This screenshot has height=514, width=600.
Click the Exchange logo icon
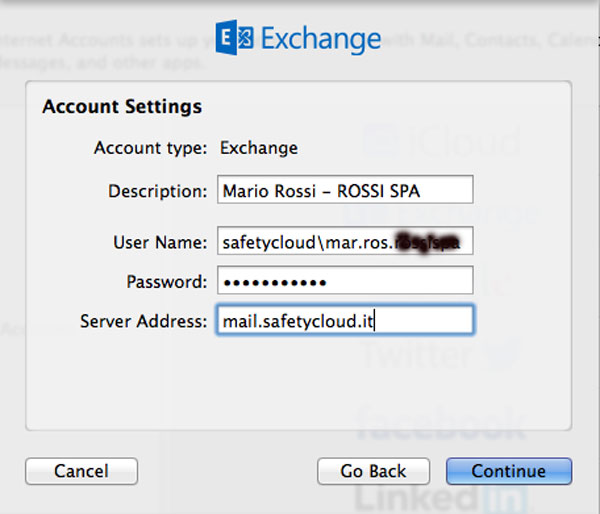pyautogui.click(x=234, y=38)
